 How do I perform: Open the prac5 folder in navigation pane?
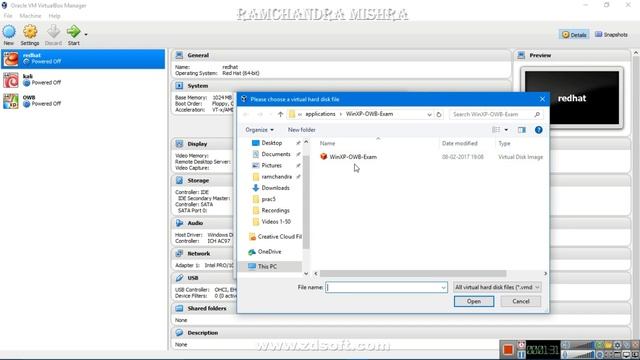268,199
